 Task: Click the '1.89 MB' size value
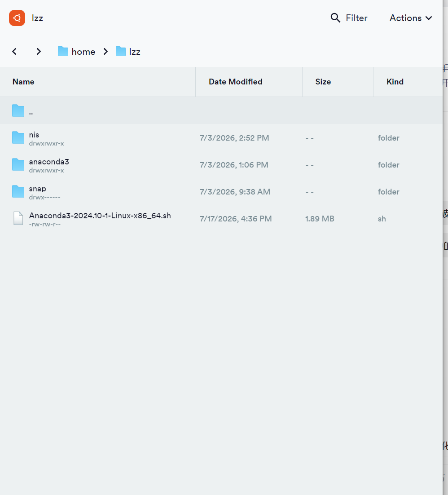pos(320,219)
